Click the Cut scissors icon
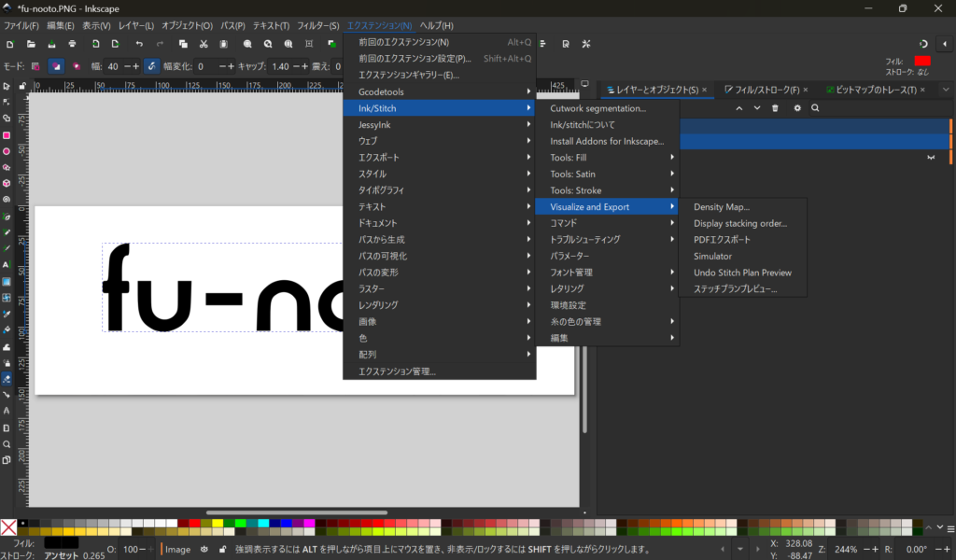This screenshot has height=560, width=956. coord(203,44)
